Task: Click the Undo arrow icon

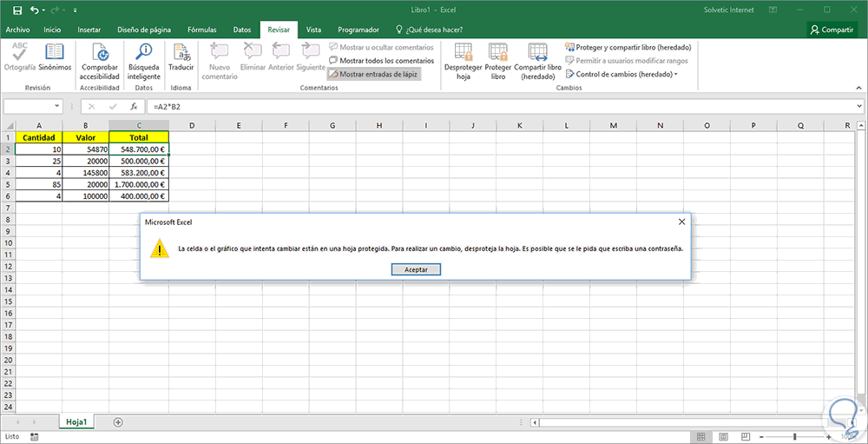Action: pyautogui.click(x=36, y=10)
